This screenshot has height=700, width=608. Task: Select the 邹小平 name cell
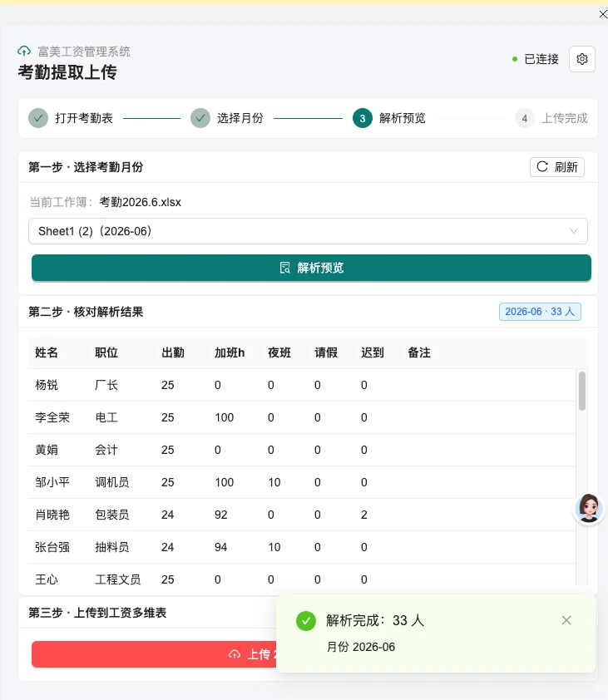pos(52,482)
